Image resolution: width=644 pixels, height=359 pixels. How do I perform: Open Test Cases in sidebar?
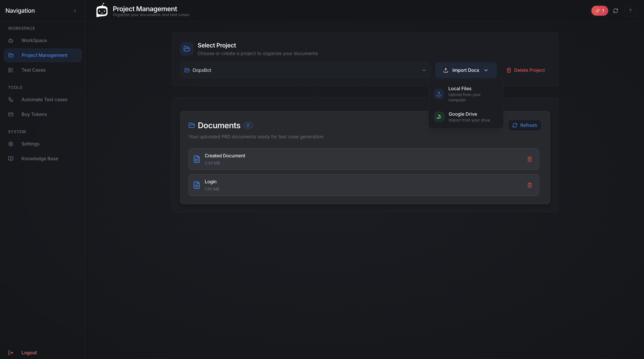pos(34,70)
